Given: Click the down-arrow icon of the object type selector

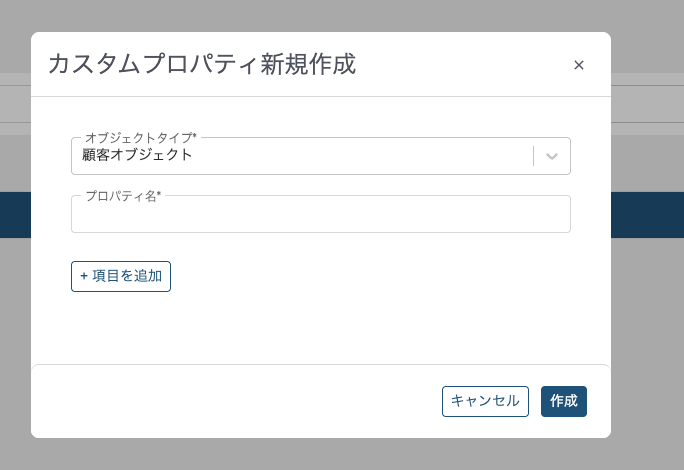Looking at the screenshot, I should tap(552, 156).
